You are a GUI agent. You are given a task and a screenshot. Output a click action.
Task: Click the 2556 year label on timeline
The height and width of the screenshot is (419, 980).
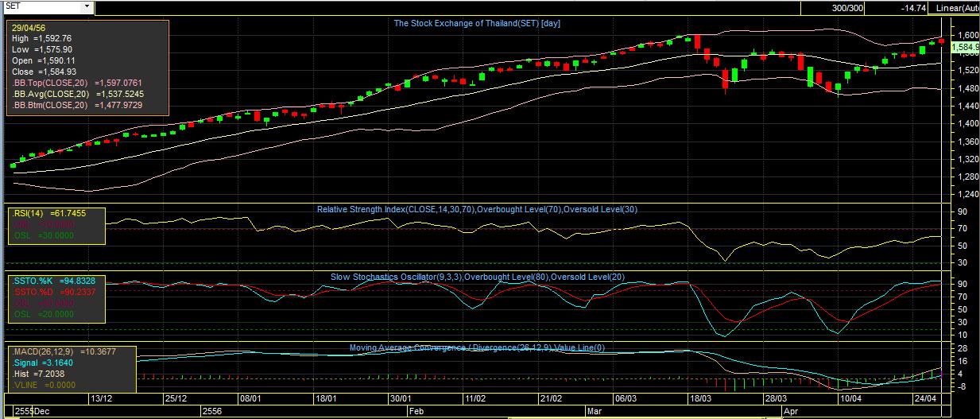(x=212, y=413)
